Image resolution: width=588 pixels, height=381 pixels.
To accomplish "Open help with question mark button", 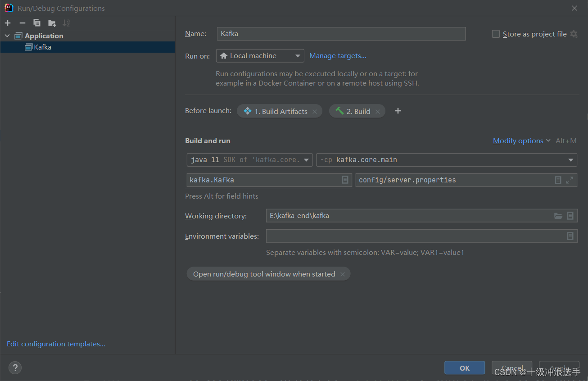I will (15, 368).
